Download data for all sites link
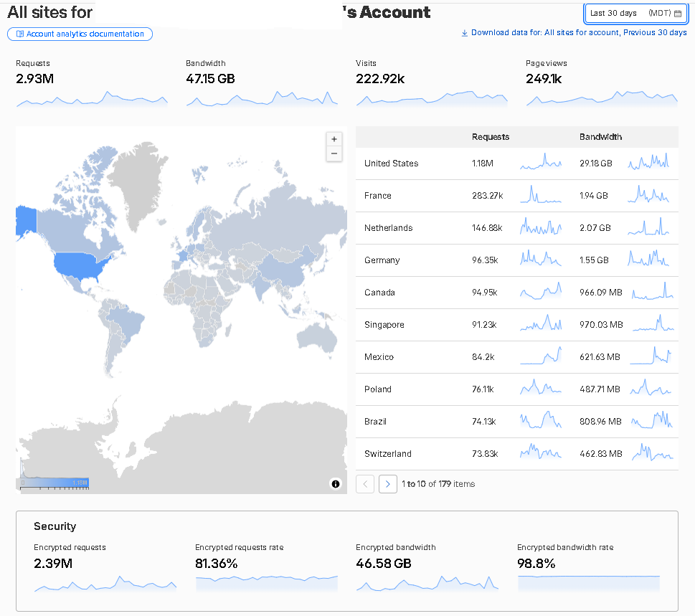The height and width of the screenshot is (616, 695). (x=579, y=32)
